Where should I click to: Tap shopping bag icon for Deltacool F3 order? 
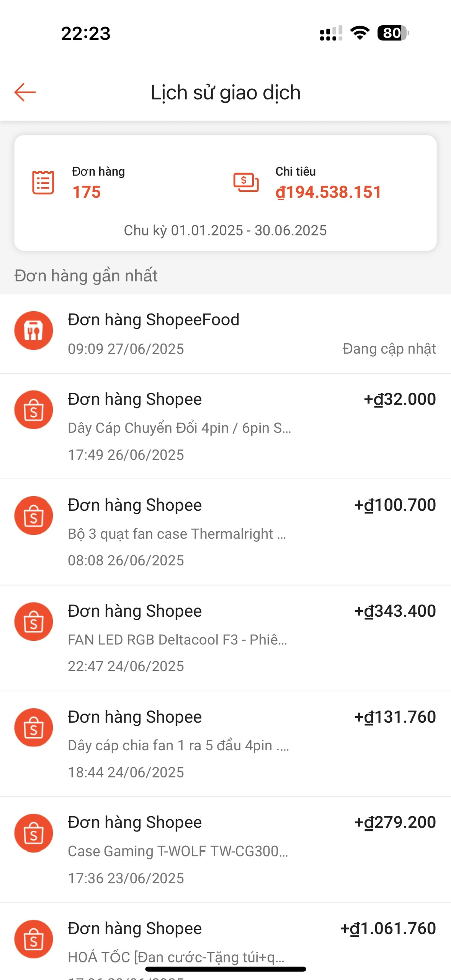34,622
